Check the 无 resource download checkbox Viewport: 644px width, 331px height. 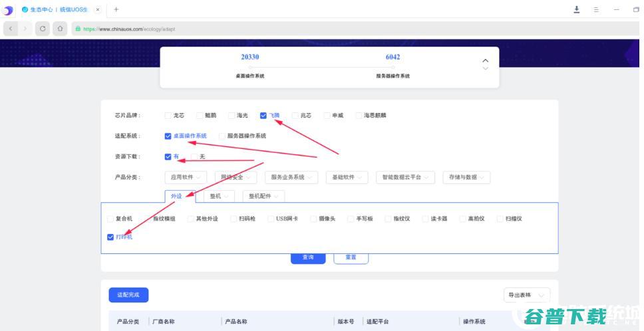(x=194, y=157)
